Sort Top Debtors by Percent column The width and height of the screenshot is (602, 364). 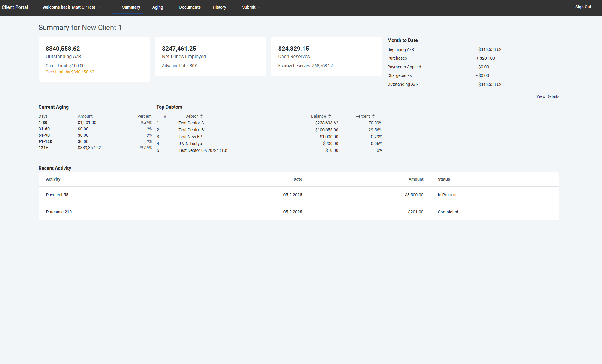(x=373, y=116)
